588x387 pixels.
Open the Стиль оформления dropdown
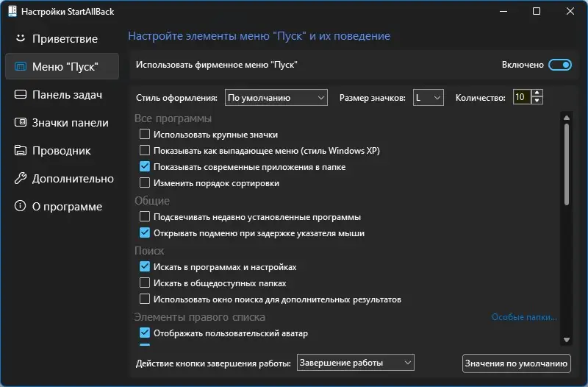pyautogui.click(x=276, y=97)
